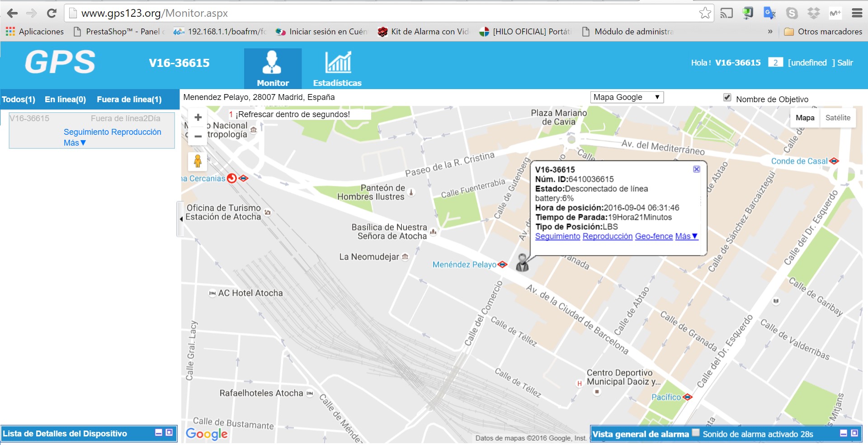The height and width of the screenshot is (445, 868).
Task: Maximize the Lista de Detalles del Dispositivo panel
Action: [169, 433]
